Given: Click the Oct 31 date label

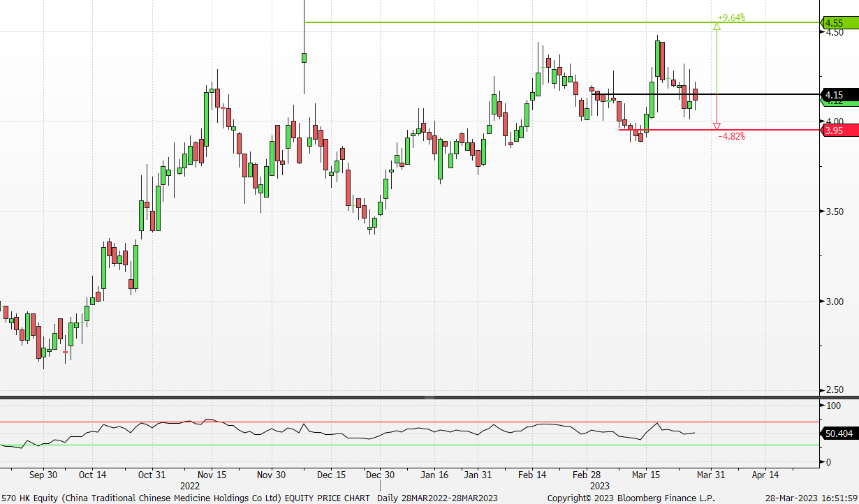Looking at the screenshot, I should pos(152,475).
